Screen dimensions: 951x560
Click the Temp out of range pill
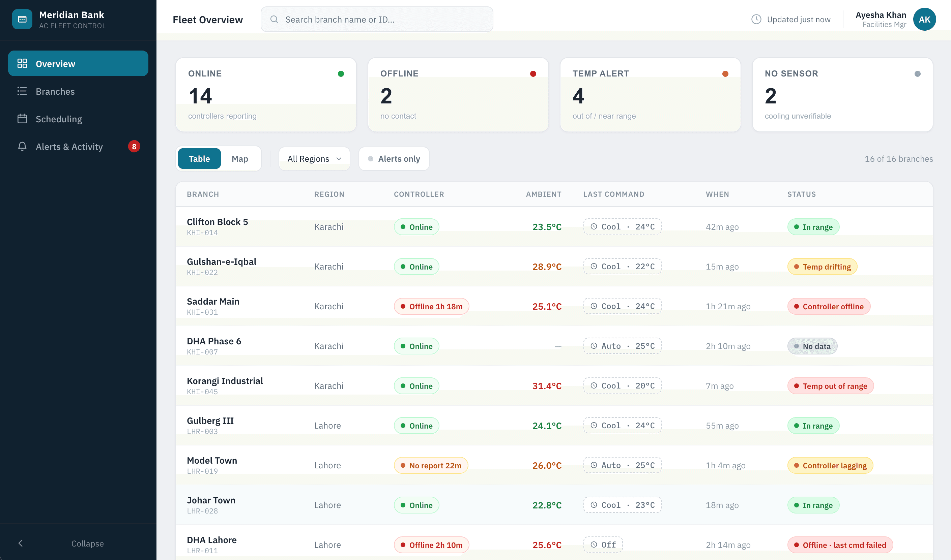tap(831, 386)
